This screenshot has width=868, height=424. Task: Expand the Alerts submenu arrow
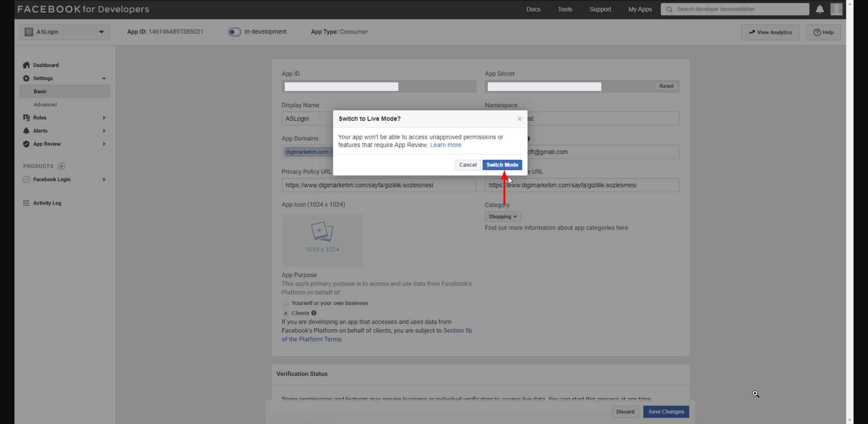(104, 131)
